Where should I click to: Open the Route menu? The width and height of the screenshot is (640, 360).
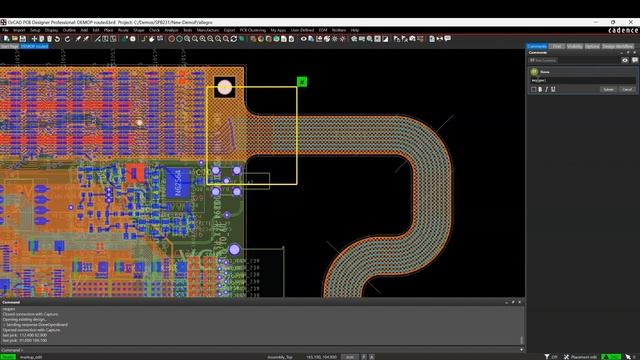pos(123,30)
